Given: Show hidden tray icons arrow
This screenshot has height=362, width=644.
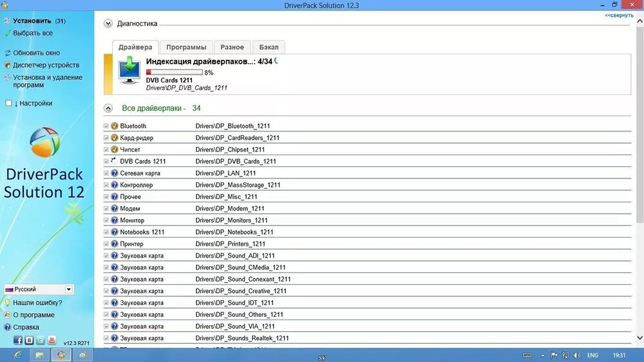Looking at the screenshot, I should click(x=542, y=356).
